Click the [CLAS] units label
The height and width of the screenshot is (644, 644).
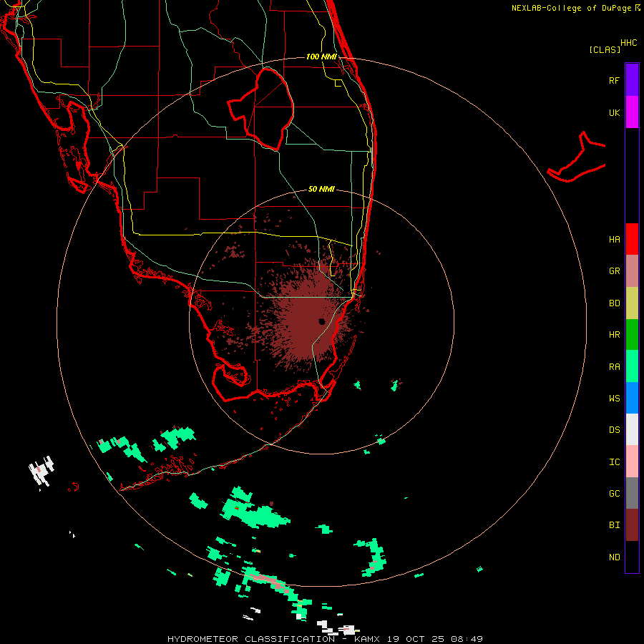[605, 49]
